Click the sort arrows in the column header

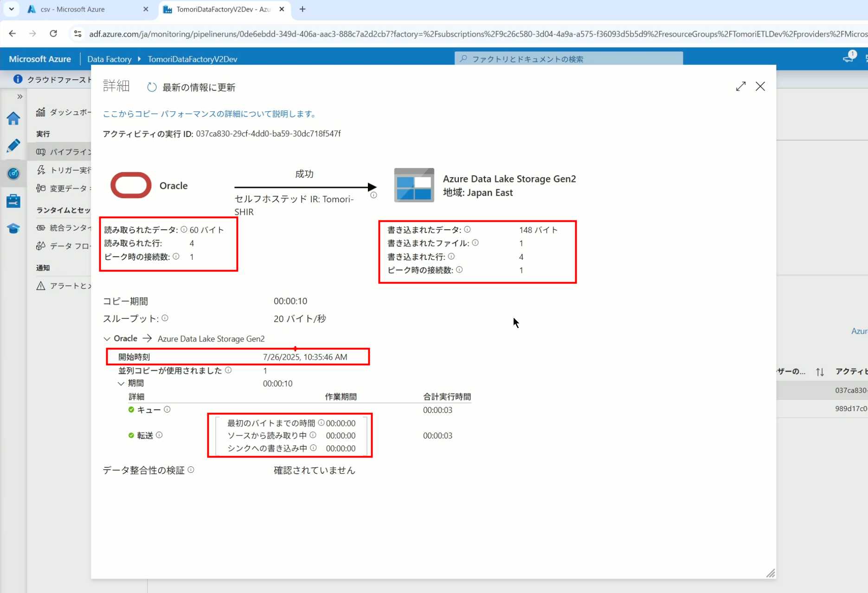point(820,372)
